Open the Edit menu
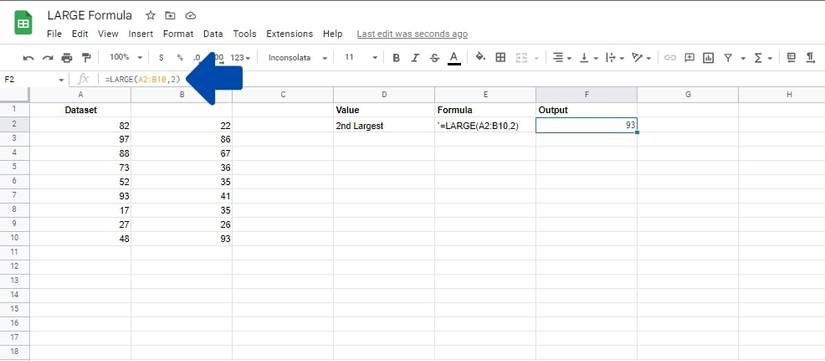This screenshot has height=361, width=825. click(80, 34)
